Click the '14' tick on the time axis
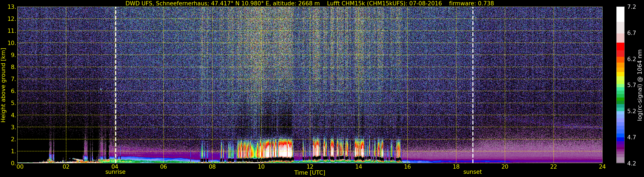The height and width of the screenshot is (177, 644). [358, 167]
